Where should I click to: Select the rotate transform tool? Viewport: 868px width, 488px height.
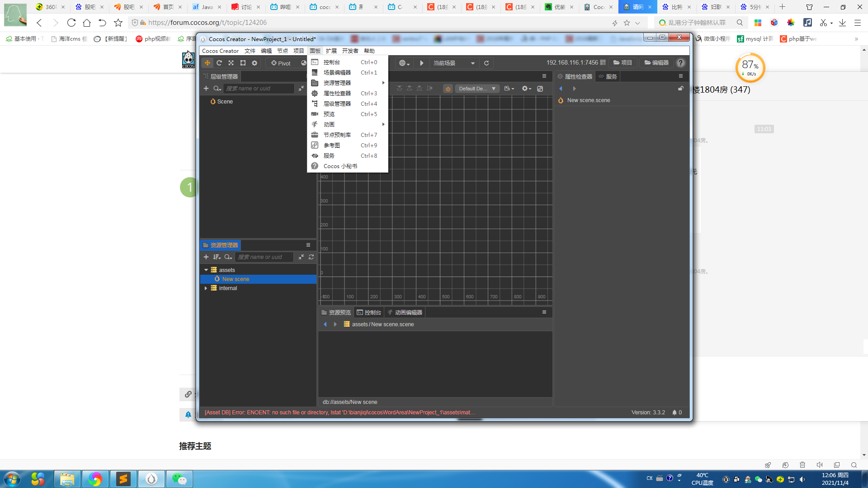tap(219, 63)
